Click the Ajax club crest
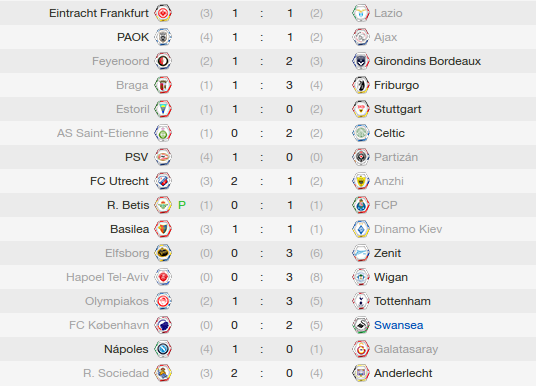Image resolution: width=536 pixels, height=386 pixels. pyautogui.click(x=361, y=37)
